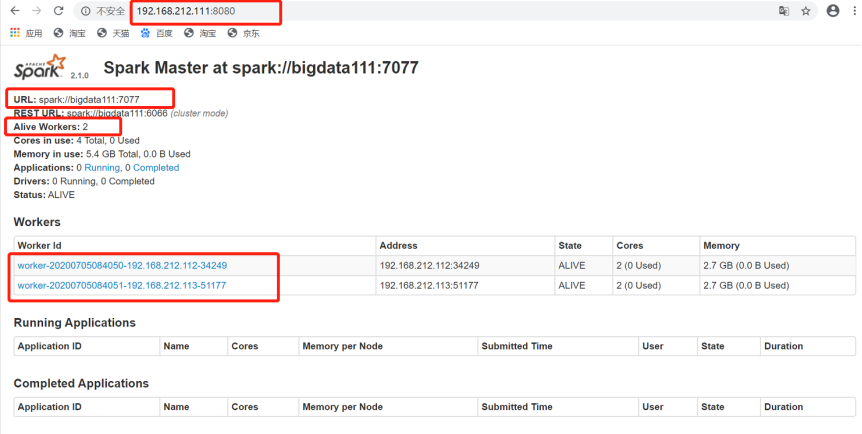Click the Running Applications section heading

click(x=75, y=323)
